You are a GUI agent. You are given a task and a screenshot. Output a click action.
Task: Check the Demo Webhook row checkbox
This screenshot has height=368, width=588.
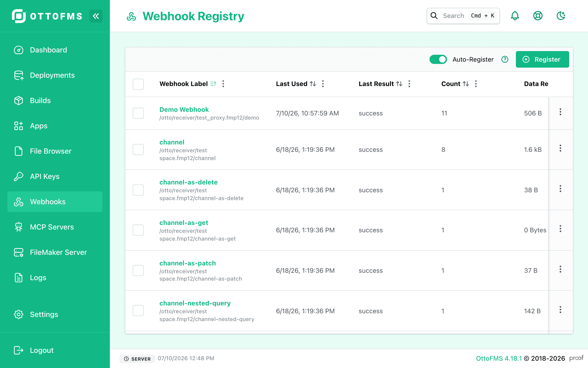point(138,113)
